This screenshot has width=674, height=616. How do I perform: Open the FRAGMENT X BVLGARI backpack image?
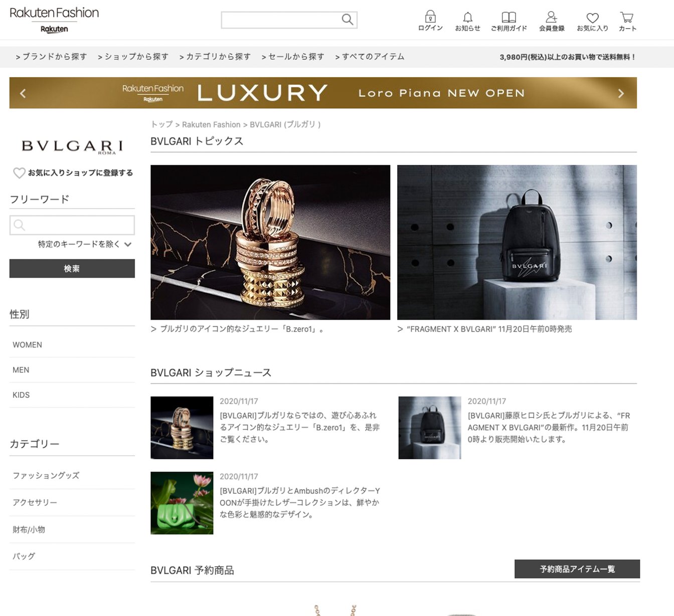517,242
